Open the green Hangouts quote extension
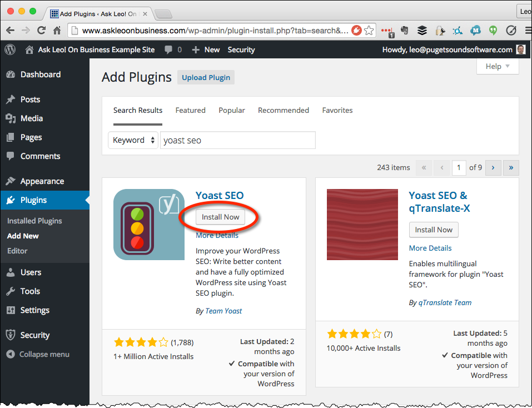This screenshot has width=532, height=408. click(x=493, y=31)
